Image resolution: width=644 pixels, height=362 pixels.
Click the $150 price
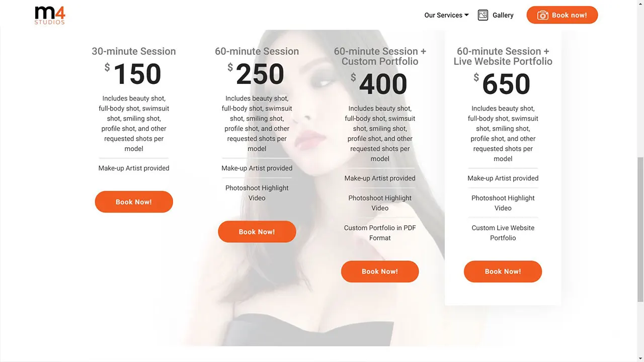click(x=134, y=74)
